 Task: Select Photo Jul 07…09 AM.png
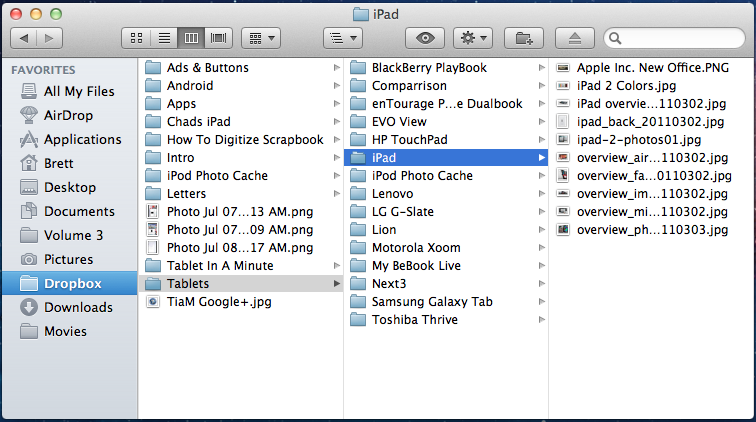pos(241,230)
